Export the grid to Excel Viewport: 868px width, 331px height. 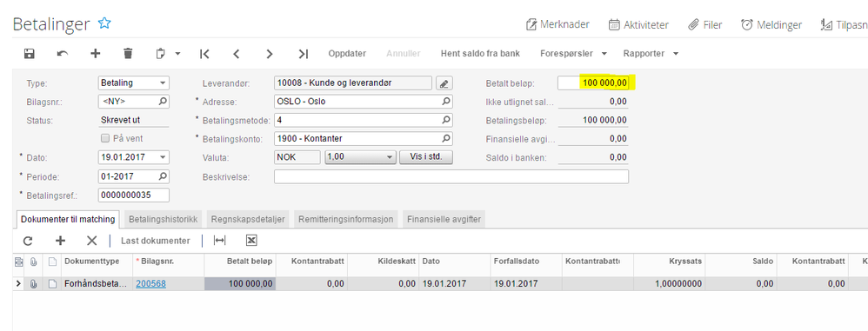pos(251,241)
